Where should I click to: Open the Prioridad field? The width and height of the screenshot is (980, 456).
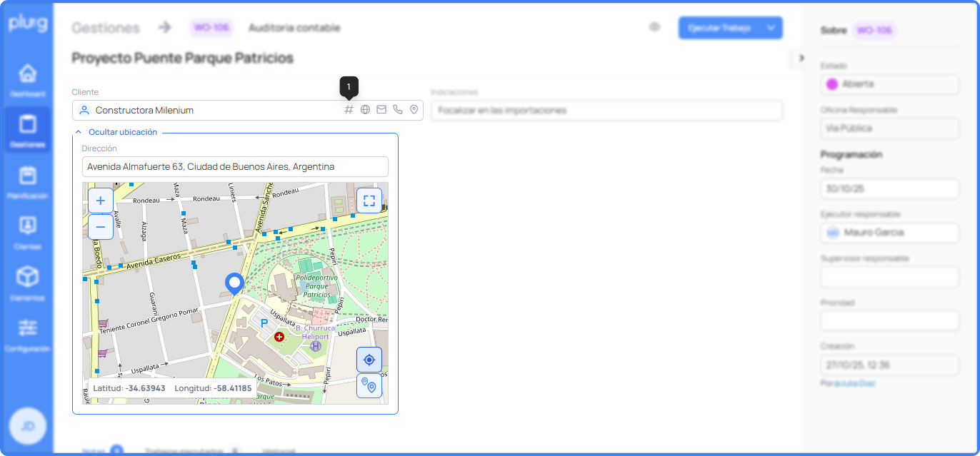tap(889, 321)
